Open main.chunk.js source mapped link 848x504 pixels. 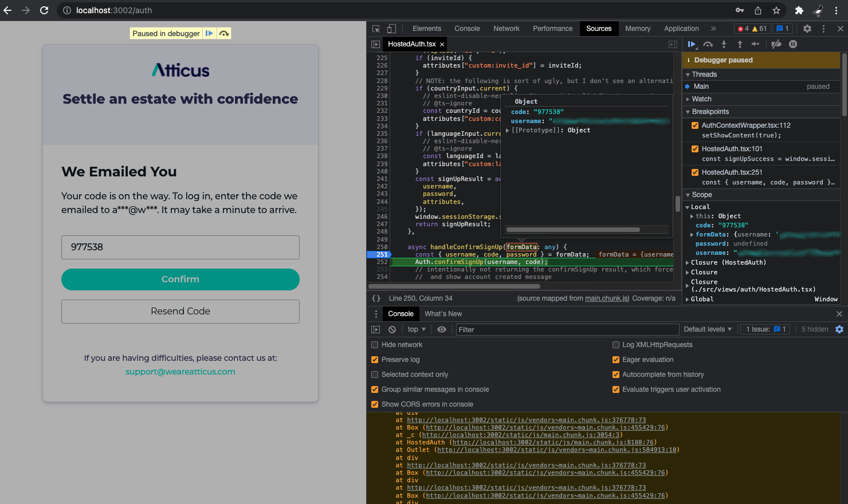point(607,298)
